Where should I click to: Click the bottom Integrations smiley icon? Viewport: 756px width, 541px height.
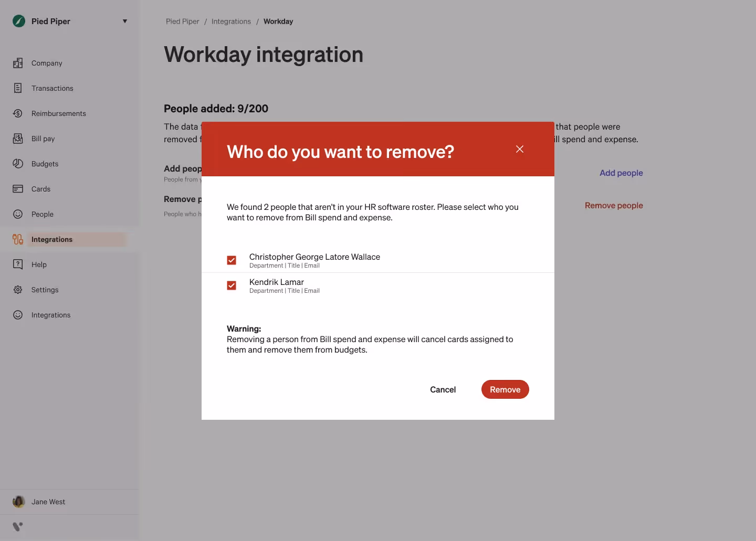click(x=18, y=315)
